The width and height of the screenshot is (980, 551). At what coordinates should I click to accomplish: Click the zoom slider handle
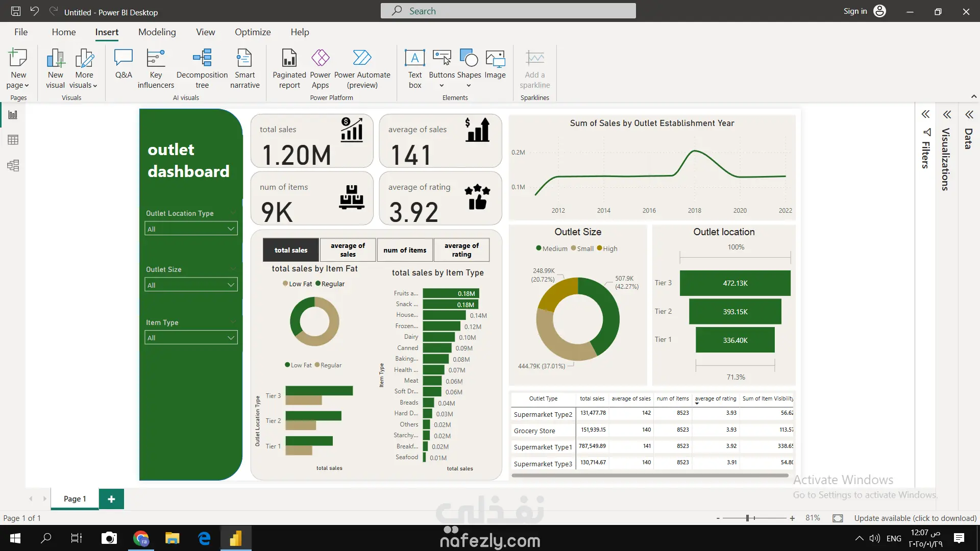(747, 518)
